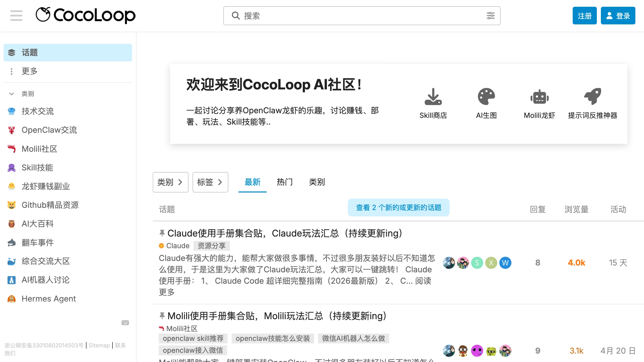Open the 类别 filter dropdown
Viewport: 644px width, 362px height.
170,182
